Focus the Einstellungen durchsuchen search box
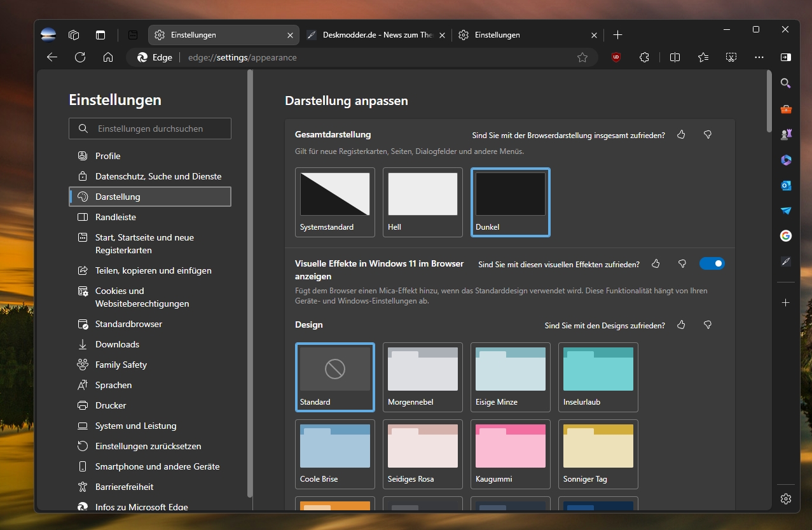This screenshot has width=812, height=530. click(x=150, y=129)
